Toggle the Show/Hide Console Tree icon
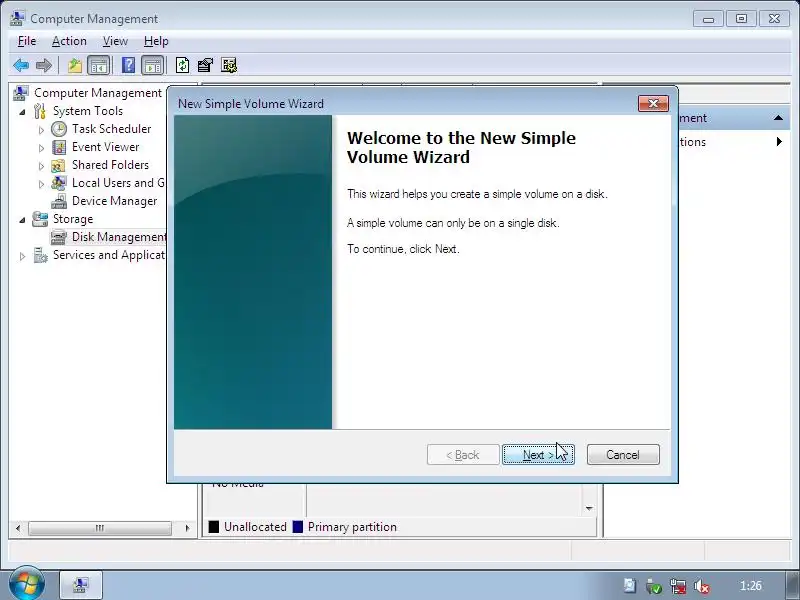The image size is (800, 600). (x=98, y=65)
